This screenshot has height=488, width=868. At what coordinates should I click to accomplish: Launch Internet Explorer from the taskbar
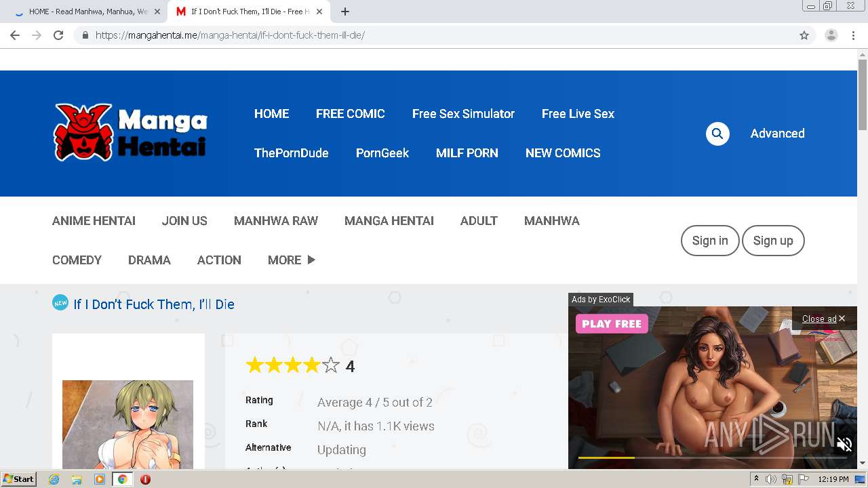coord(54,479)
